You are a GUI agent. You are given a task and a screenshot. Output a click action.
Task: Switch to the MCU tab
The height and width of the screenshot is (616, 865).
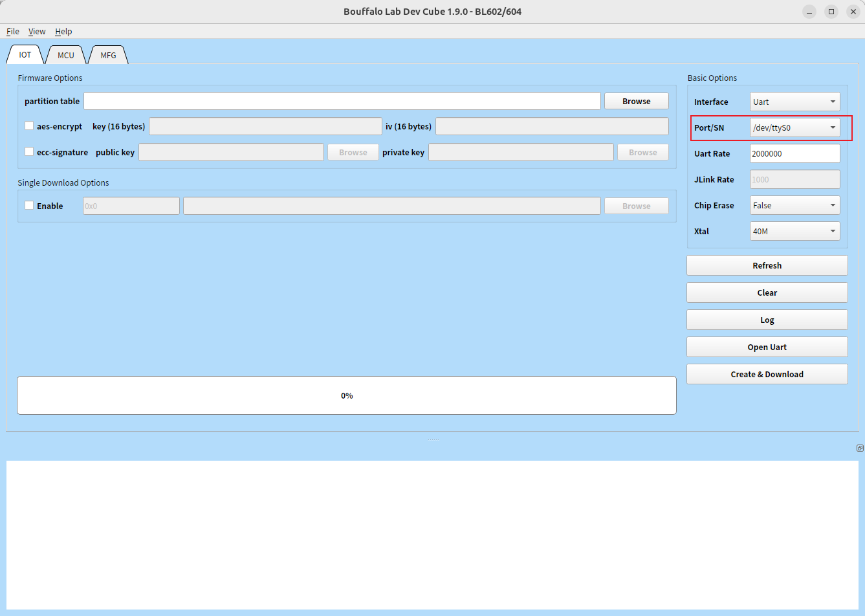point(66,55)
